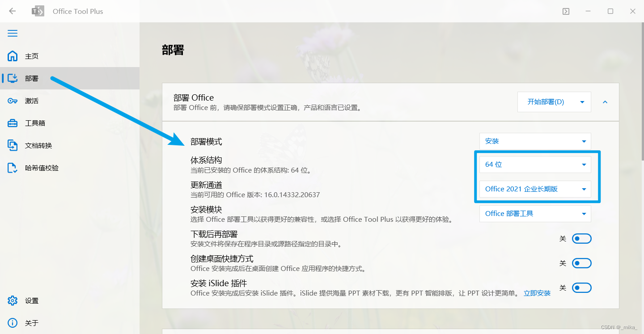Click the 部署 Office section header text
The height and width of the screenshot is (334, 644).
194,97
